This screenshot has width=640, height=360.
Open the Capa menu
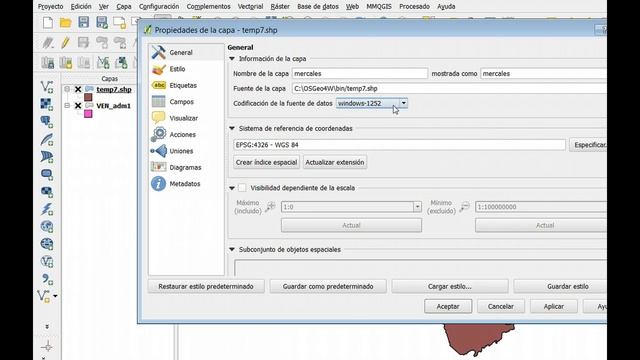tap(124, 7)
